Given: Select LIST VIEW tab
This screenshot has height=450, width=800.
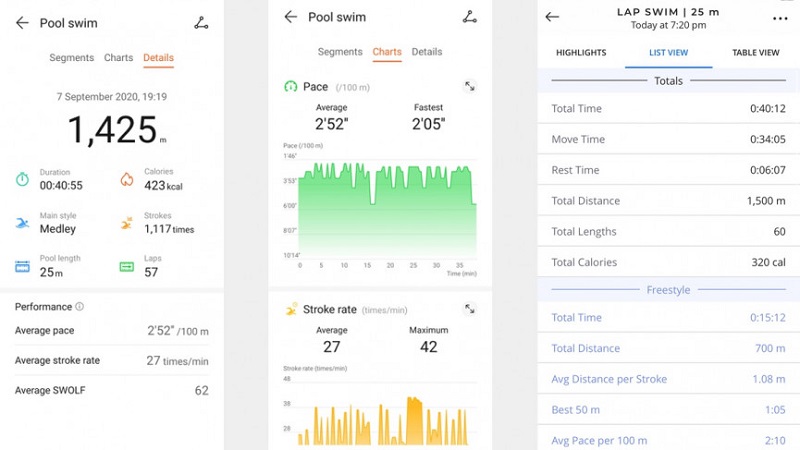Looking at the screenshot, I should [668, 53].
